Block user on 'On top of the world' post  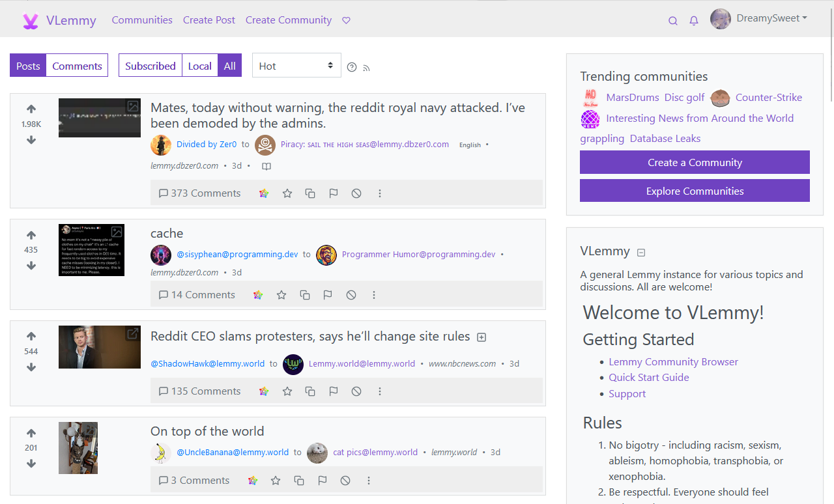345,481
